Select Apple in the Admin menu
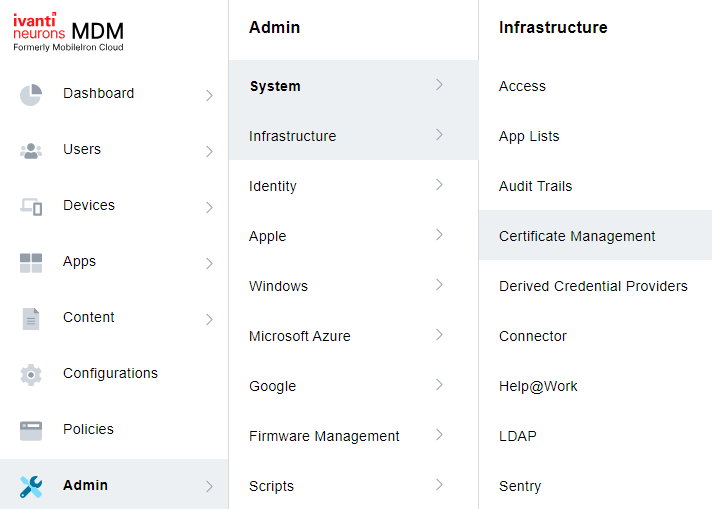Viewport: 712px width, 509px height. [268, 236]
